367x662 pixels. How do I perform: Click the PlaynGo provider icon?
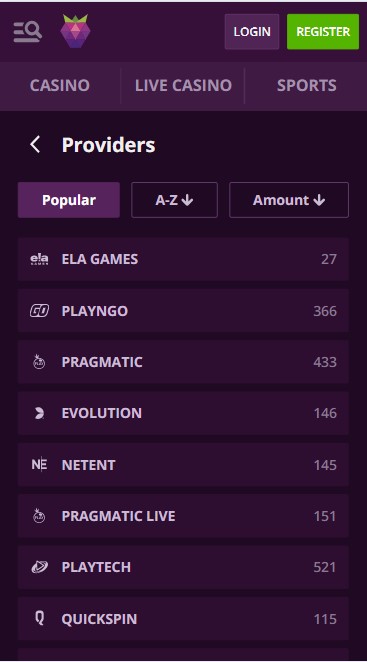click(x=39, y=311)
